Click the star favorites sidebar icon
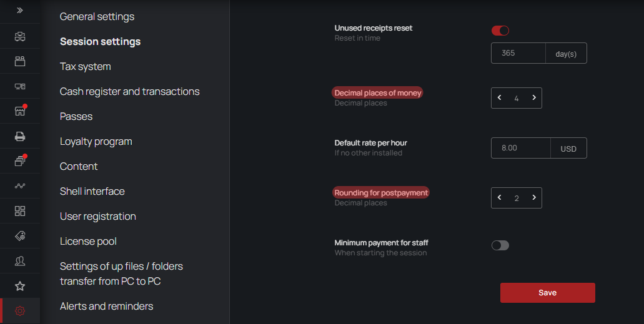The height and width of the screenshot is (324, 644). coord(20,286)
